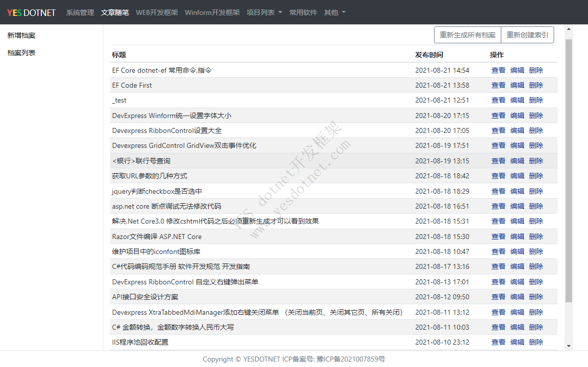The height and width of the screenshot is (367, 588).
Task: Expand the 其他 dropdown menu
Action: click(x=335, y=12)
